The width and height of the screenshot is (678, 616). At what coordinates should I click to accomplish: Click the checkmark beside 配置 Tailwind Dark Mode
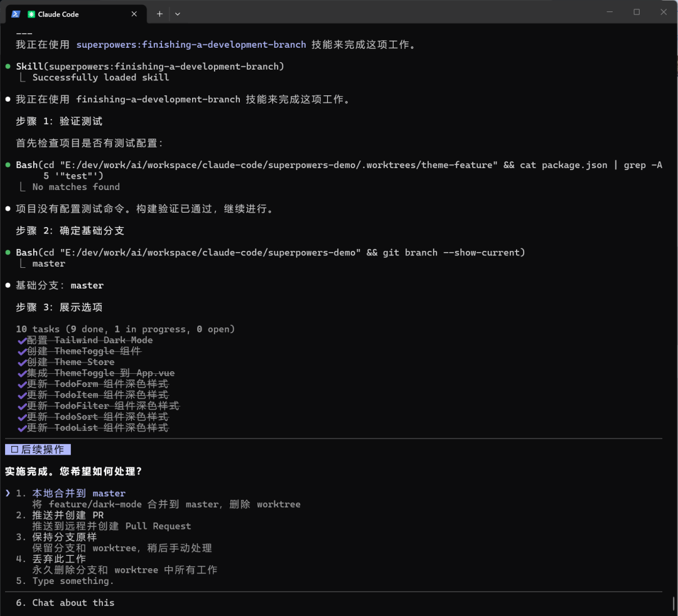(x=22, y=341)
